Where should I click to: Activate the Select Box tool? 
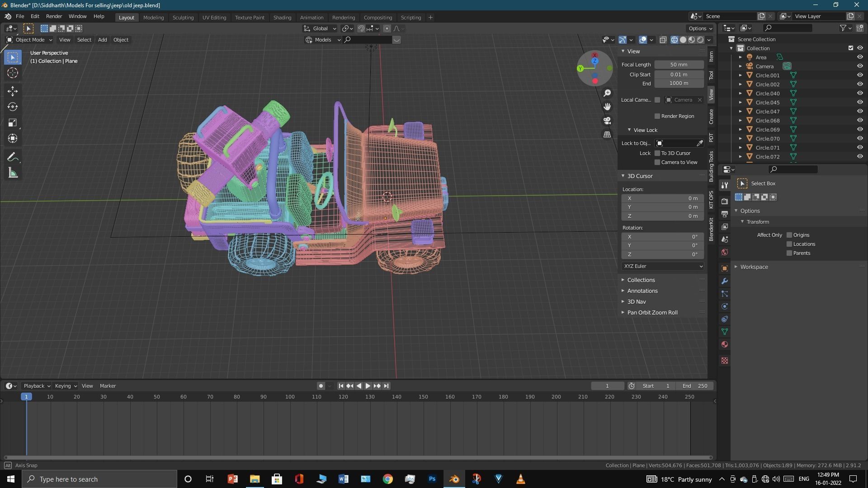click(13, 57)
